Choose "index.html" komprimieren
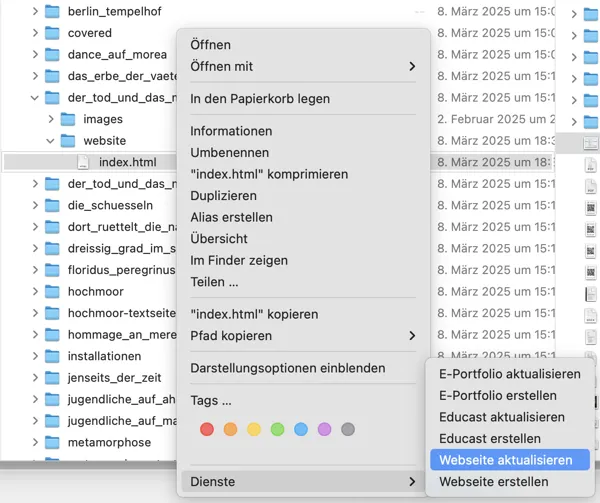 click(303, 174)
